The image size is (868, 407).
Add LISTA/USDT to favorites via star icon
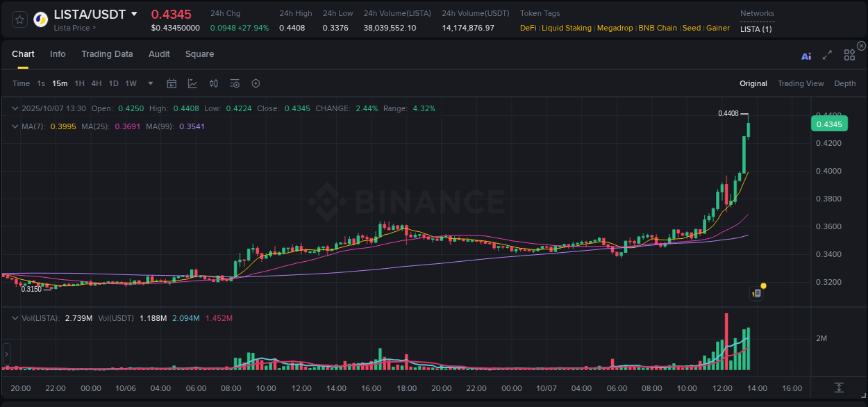click(x=19, y=19)
